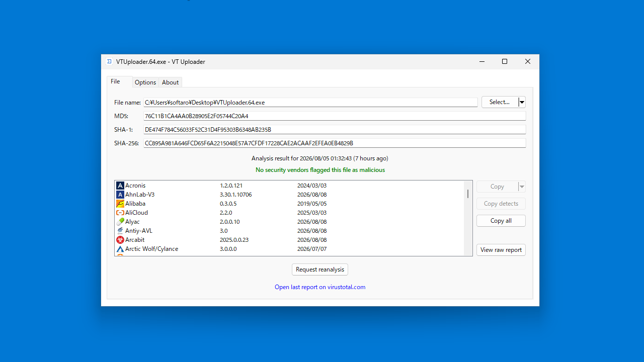Click the AliCloud vendor icon
Screen dimensions: 644x362
point(120,213)
